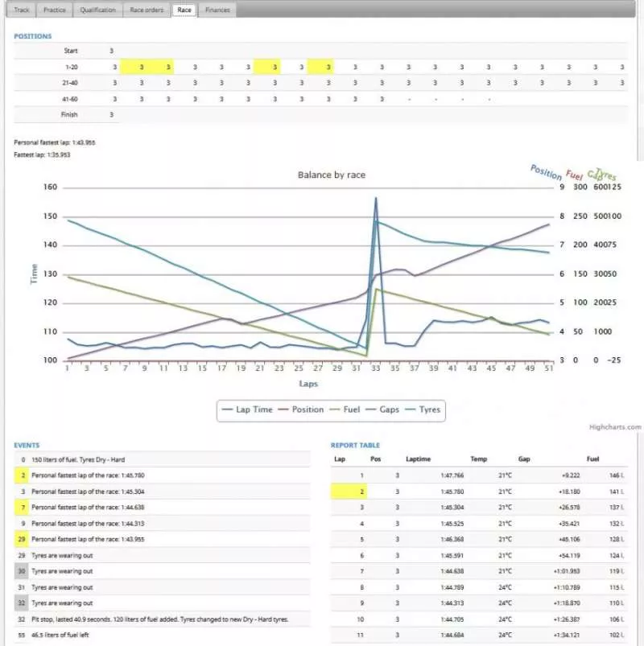
Task: Open the Track tab
Action: tap(22, 10)
